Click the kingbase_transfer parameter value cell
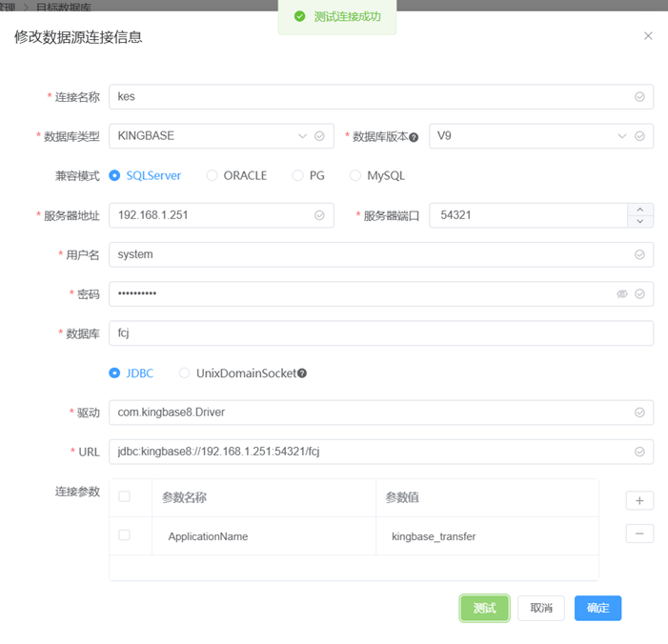The height and width of the screenshot is (644, 668). [487, 536]
